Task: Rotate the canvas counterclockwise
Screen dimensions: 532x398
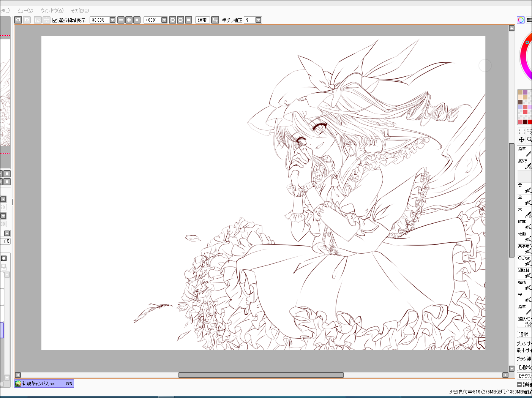Action: tap(172, 20)
